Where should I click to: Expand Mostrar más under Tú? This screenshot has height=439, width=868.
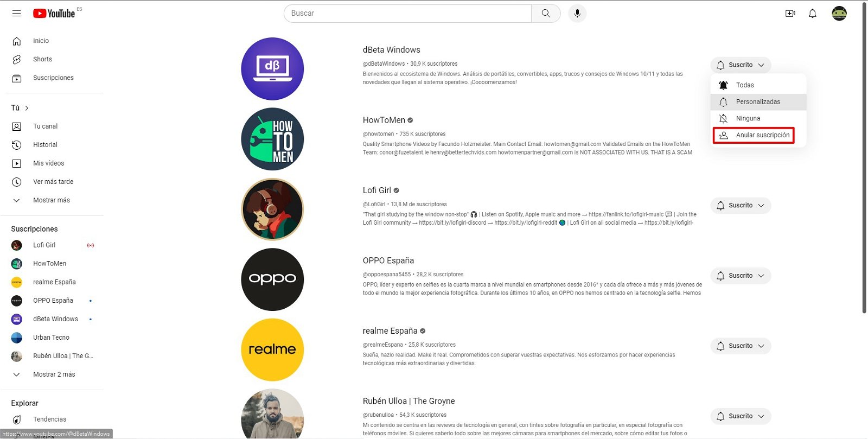[52, 200]
